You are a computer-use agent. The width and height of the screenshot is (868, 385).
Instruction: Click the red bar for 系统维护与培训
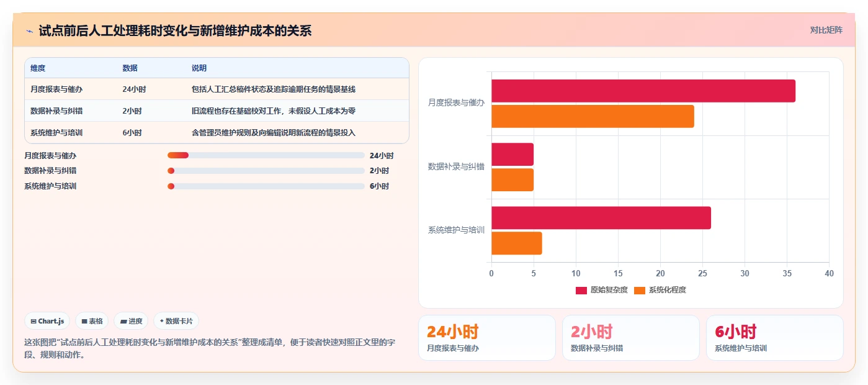(601, 218)
